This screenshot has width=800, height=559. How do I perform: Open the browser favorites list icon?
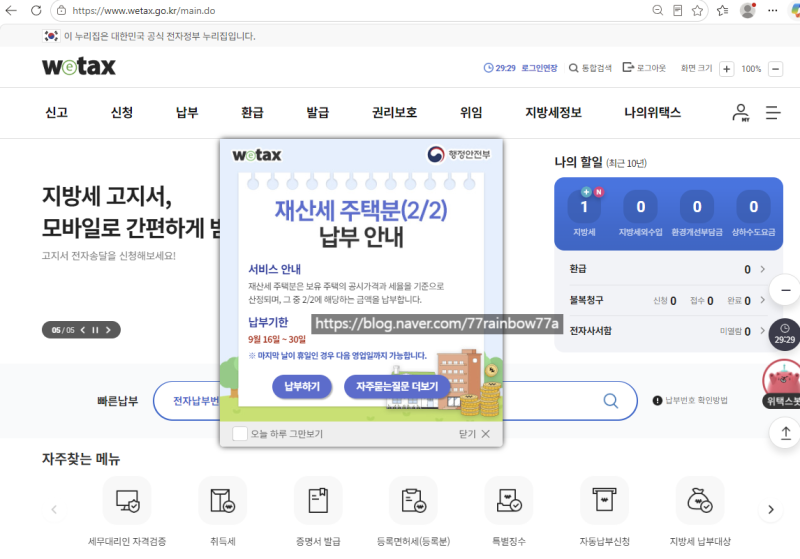[722, 10]
